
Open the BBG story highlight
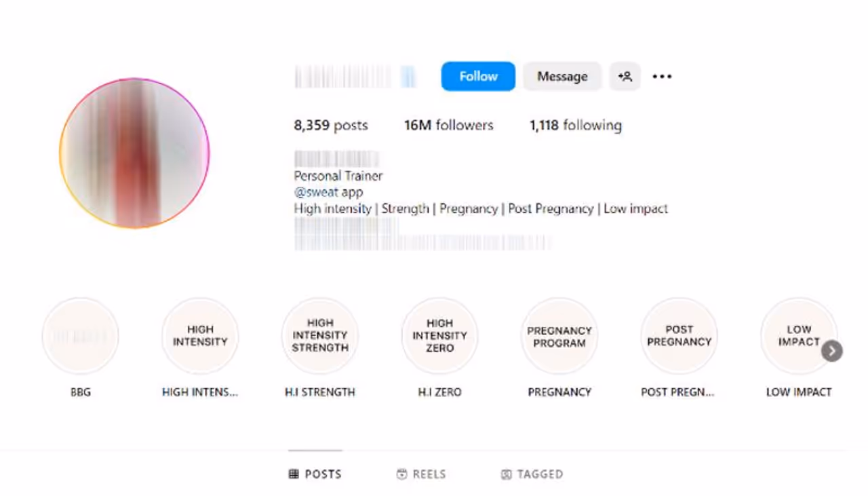click(x=81, y=337)
